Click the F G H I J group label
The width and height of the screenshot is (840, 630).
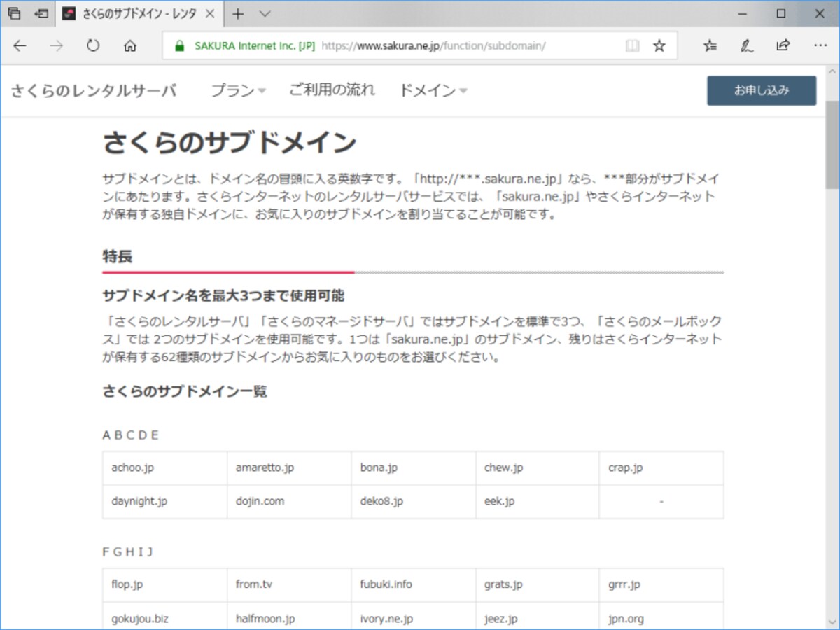127,552
